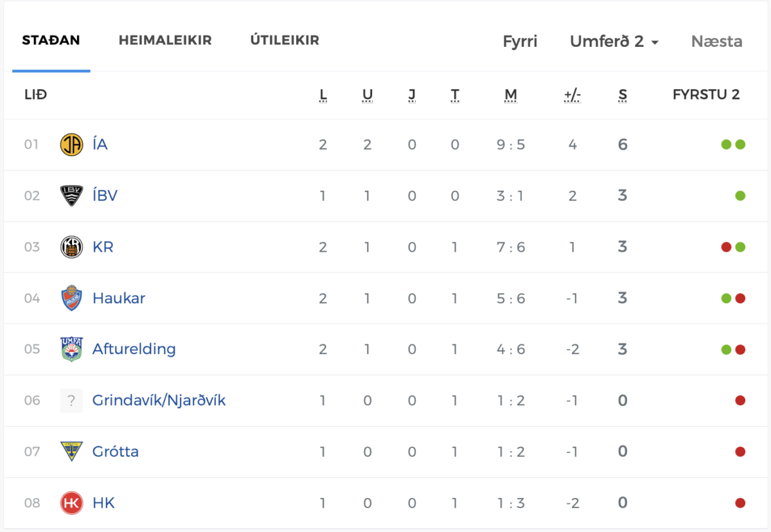Switch to the Útileikir tab
Viewport: 771px width, 532px height.
285,40
